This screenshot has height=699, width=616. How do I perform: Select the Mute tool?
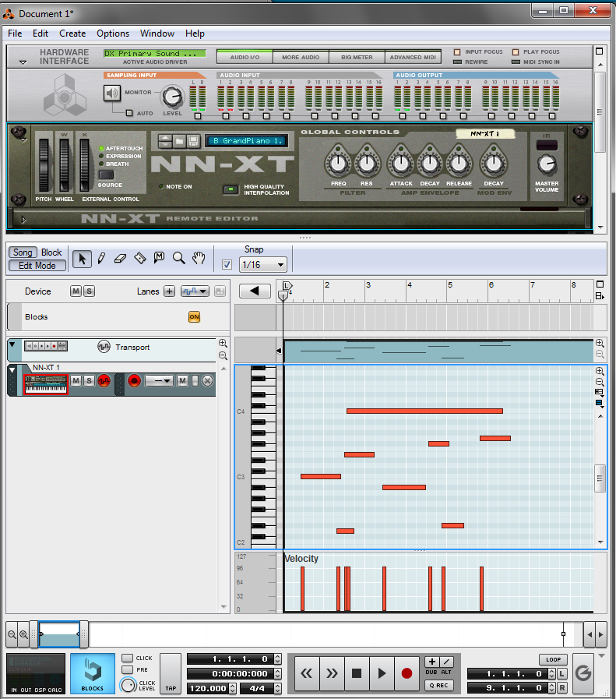tap(159, 258)
